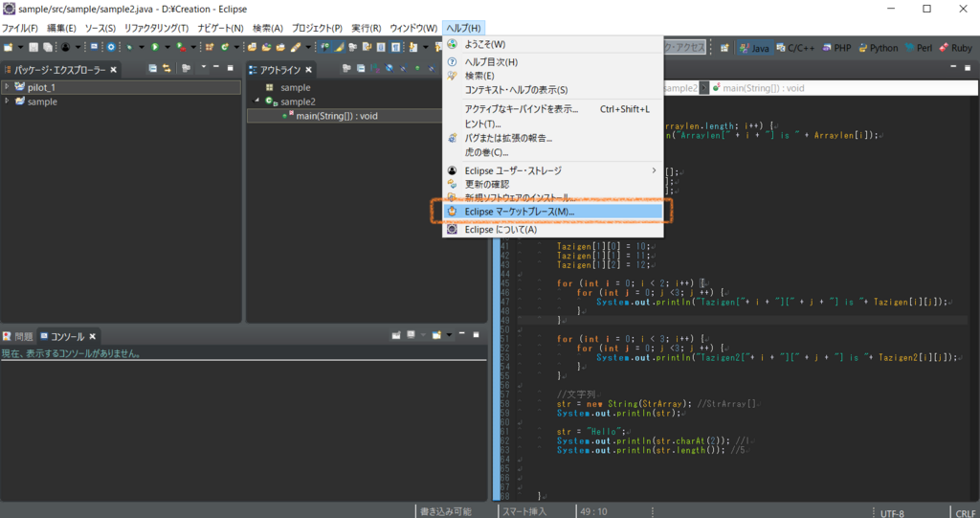Close the アウトライン tab
Screen dimensions: 980x518
[x=308, y=70]
